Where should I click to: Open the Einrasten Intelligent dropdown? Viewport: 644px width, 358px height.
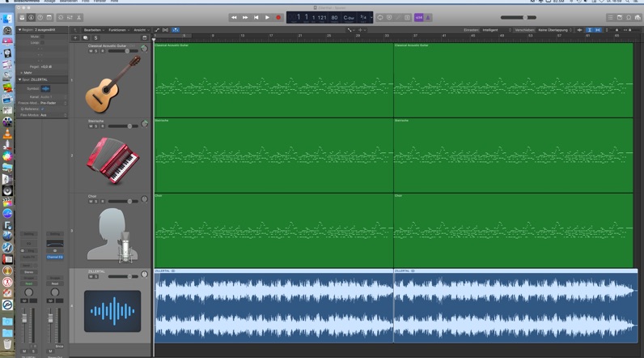pyautogui.click(x=497, y=30)
